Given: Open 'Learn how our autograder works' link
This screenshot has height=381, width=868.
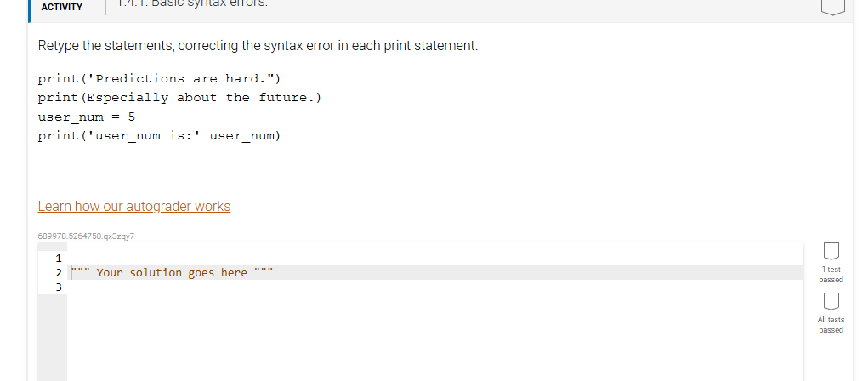Looking at the screenshot, I should click(134, 207).
